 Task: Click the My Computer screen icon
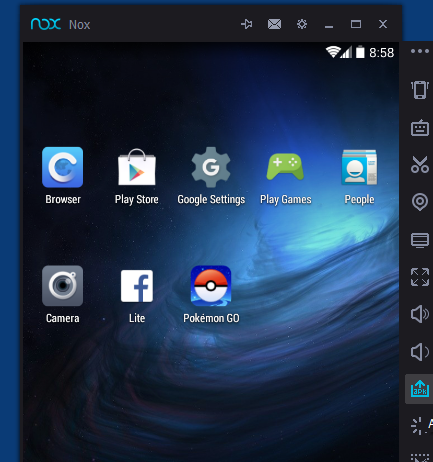(x=420, y=240)
